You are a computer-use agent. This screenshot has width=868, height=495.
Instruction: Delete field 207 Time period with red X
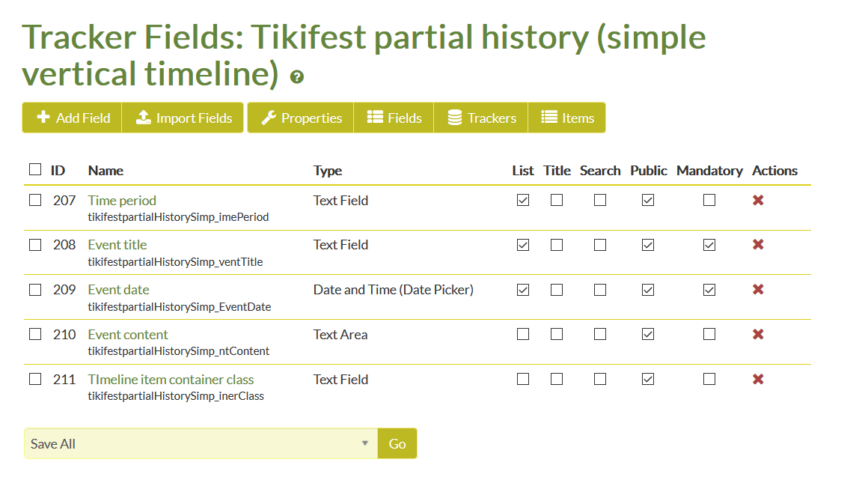[758, 200]
